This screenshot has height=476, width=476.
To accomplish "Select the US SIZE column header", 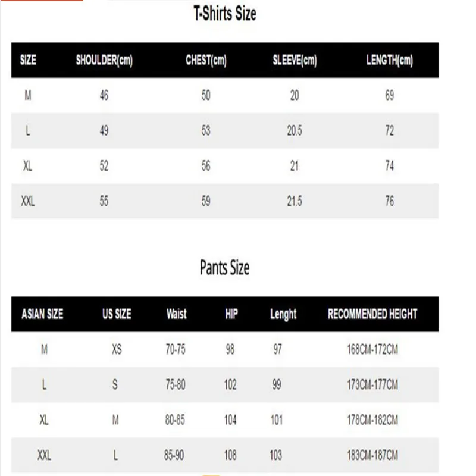I will 117,314.
